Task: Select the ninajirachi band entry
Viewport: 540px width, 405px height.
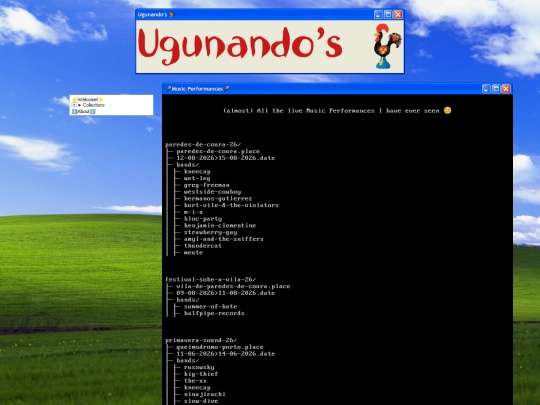Action: 205,394
